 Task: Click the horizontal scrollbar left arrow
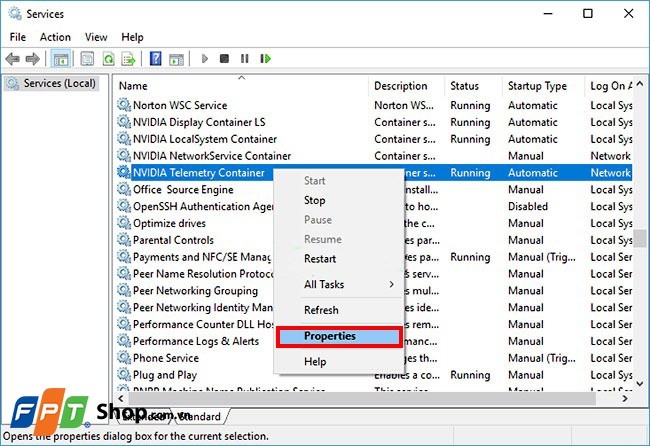121,398
